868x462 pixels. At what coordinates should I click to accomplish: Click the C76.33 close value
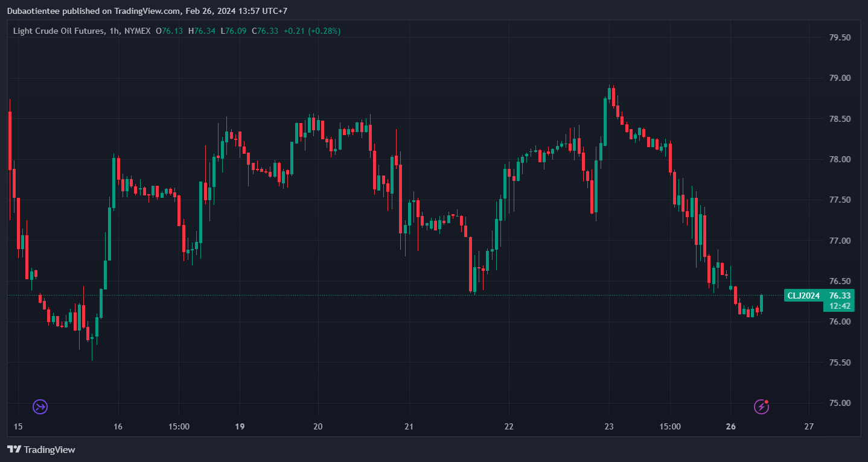pos(265,31)
